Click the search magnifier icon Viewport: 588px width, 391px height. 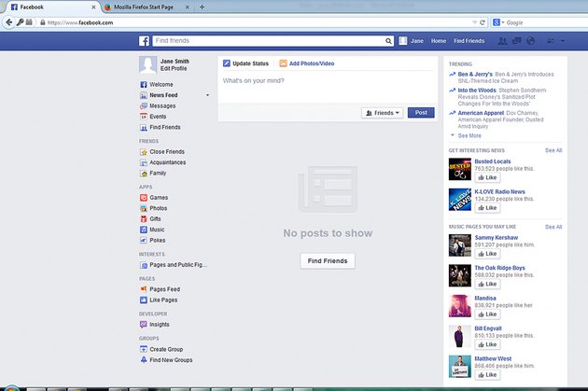pos(388,41)
